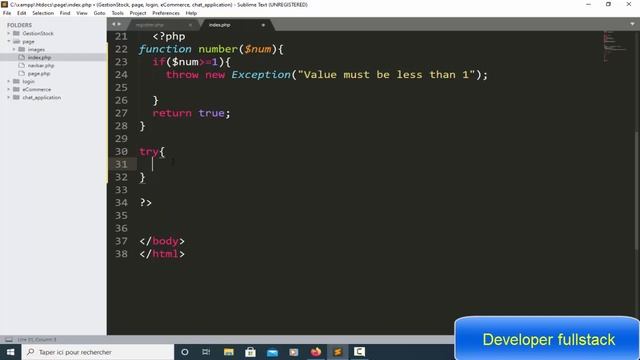Click the taskbar search box
The height and width of the screenshot is (360, 640).
pos(98,352)
